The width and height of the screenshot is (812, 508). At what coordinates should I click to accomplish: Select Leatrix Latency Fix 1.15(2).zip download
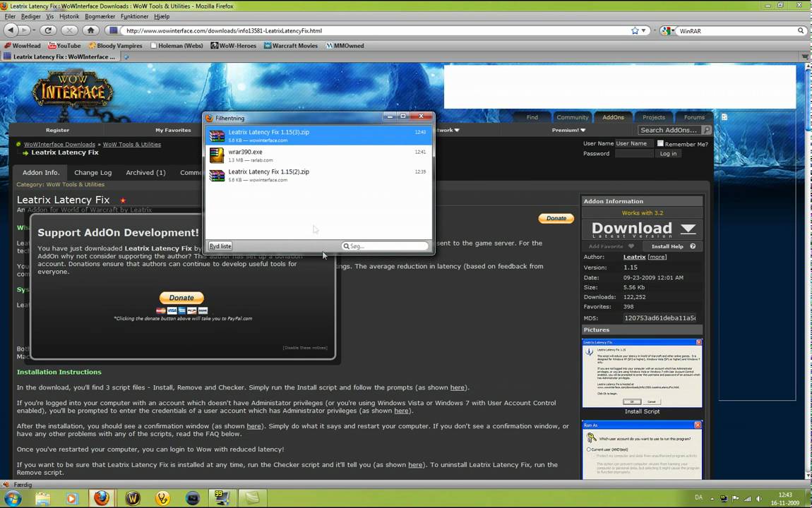pos(318,176)
